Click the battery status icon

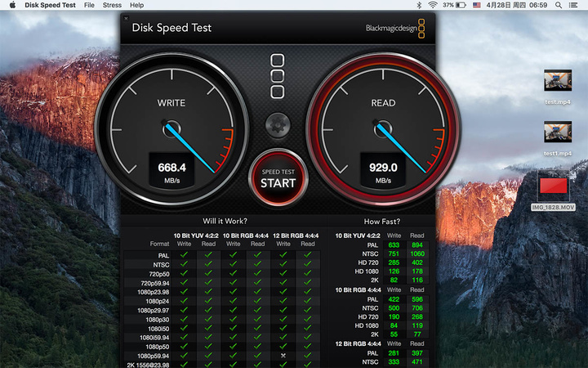pos(461,5)
